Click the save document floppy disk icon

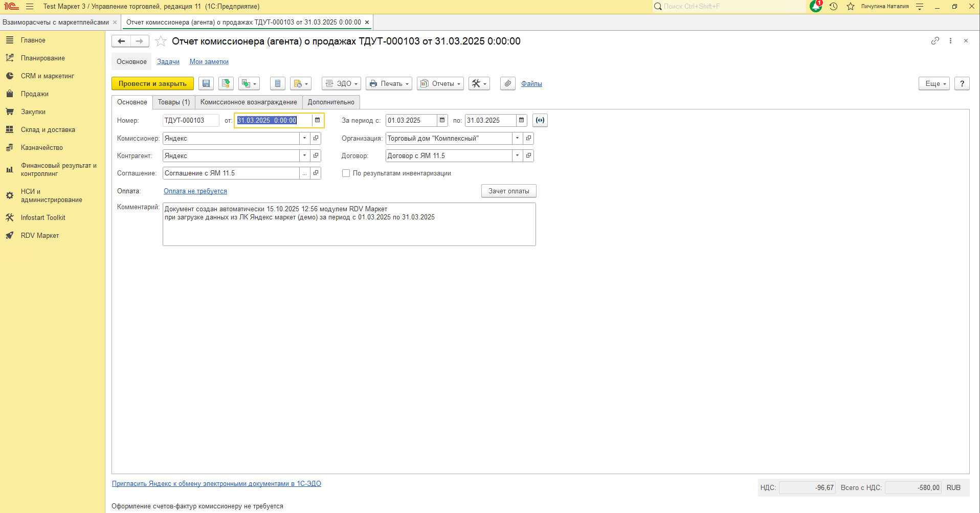(x=206, y=83)
